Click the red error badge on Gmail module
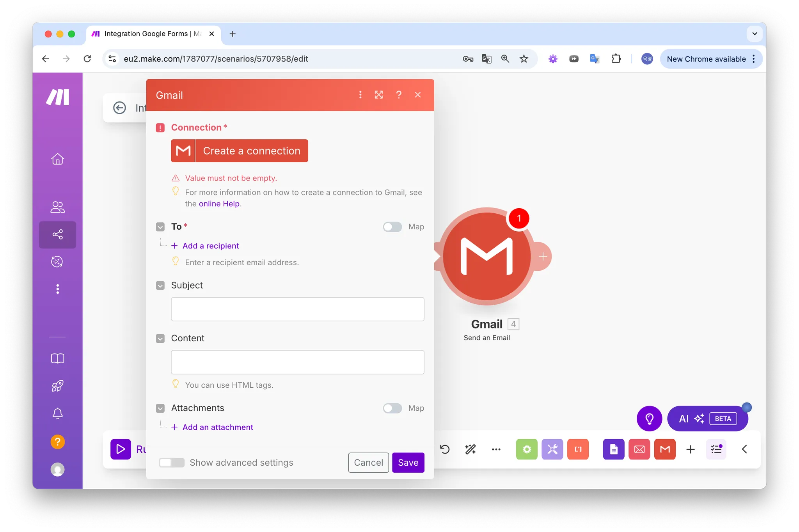The height and width of the screenshot is (532, 799). pyautogui.click(x=519, y=218)
